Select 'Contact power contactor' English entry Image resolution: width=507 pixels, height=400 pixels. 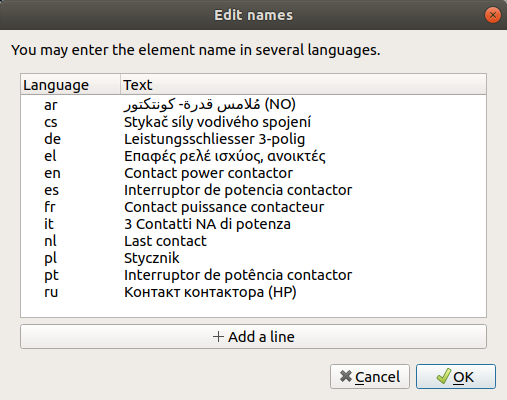pos(208,173)
